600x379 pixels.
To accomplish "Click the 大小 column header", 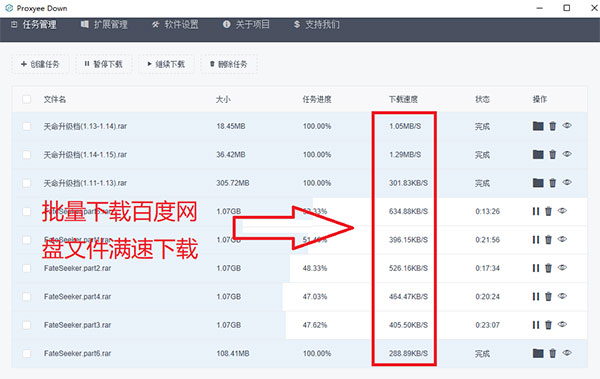I will coord(223,100).
